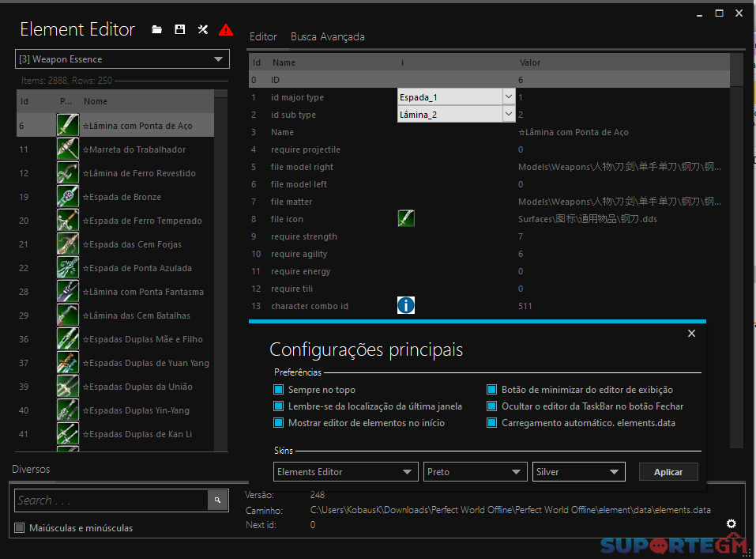Open the Elements Editor skin dropdown
Viewport: 756px width, 559px height.
tap(345, 471)
